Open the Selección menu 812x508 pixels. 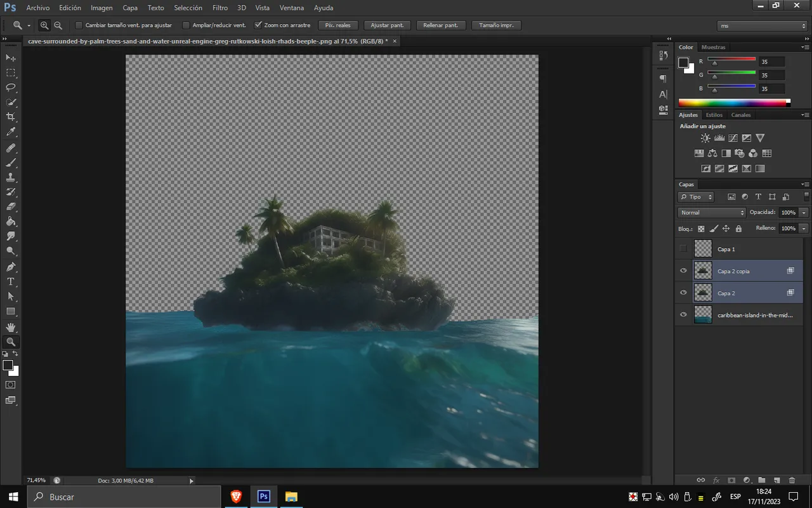[x=188, y=8]
